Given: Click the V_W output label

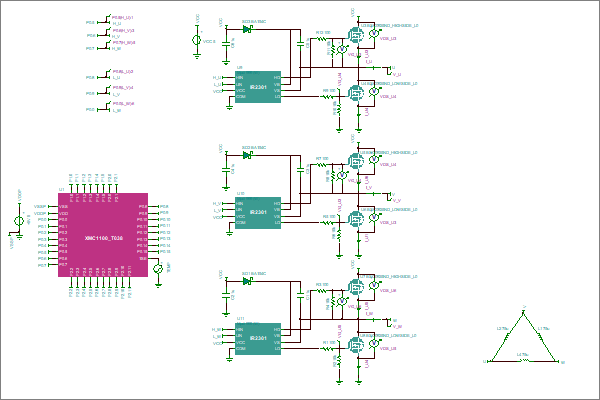Looking at the screenshot, I should point(397,327).
